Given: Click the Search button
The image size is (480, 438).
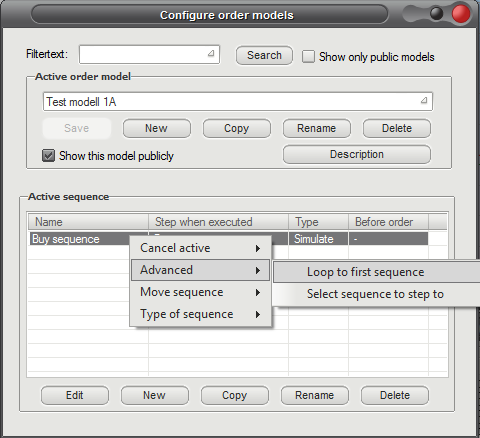Looking at the screenshot, I should tap(264, 55).
